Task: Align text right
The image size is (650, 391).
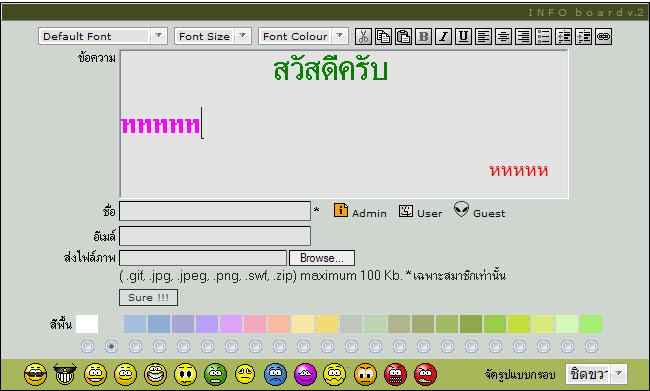Action: pyautogui.click(x=523, y=36)
